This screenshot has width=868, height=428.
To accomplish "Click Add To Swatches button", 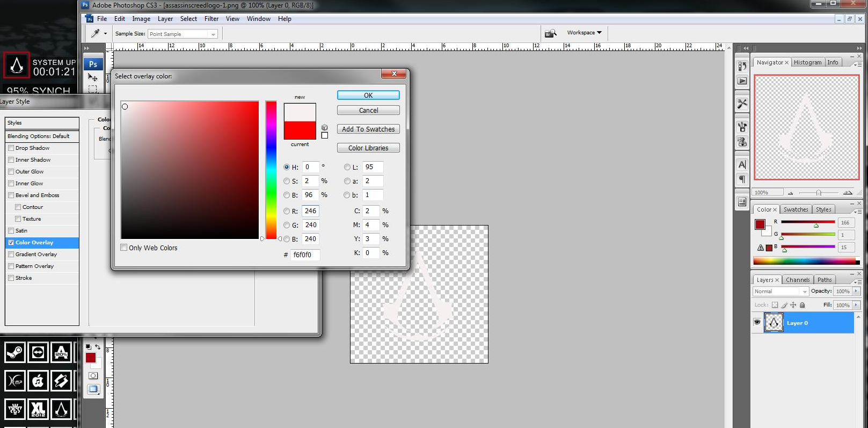I will pos(368,129).
